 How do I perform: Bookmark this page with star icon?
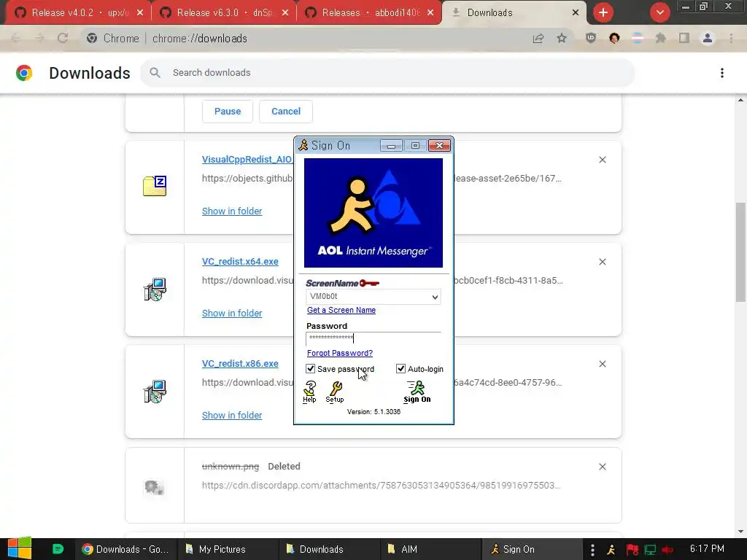562,38
